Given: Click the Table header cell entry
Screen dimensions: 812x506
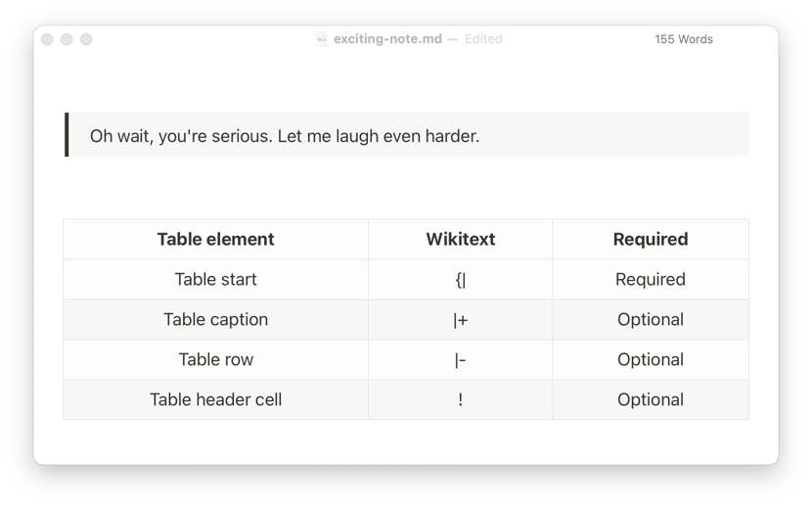Looking at the screenshot, I should [215, 400].
